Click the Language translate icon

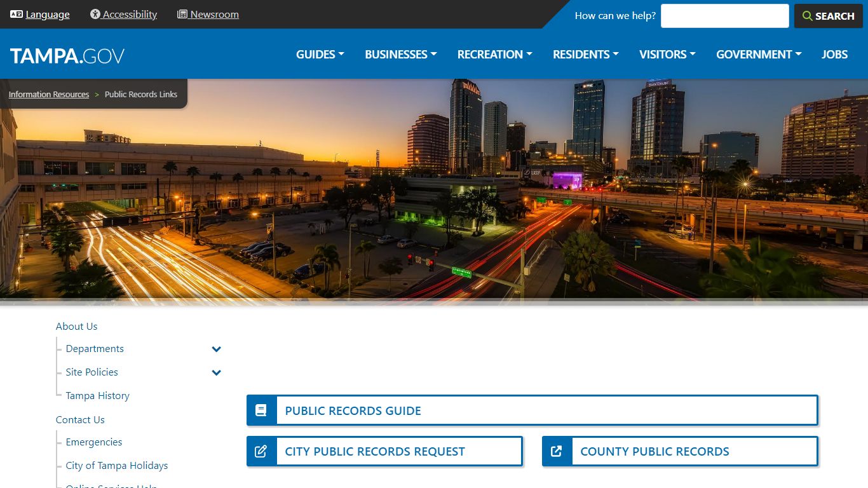(17, 14)
